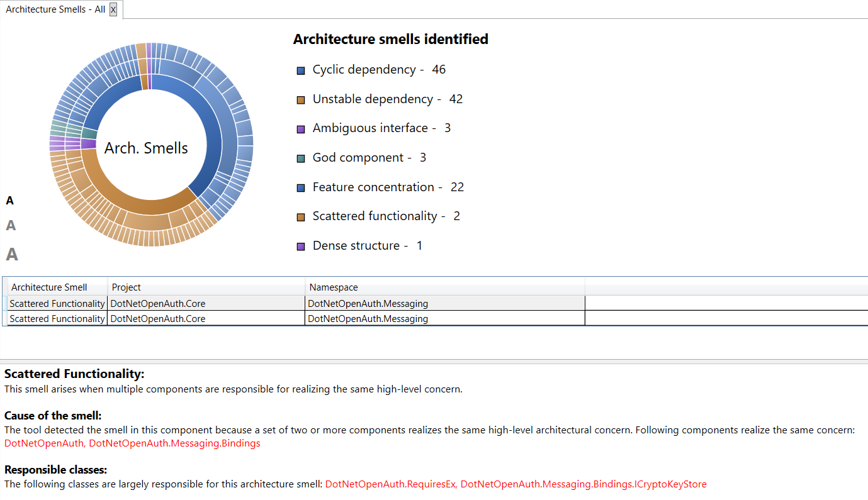Viewport: 868px width, 500px height.
Task: Sort by the Namespace column header
Action: click(333, 287)
